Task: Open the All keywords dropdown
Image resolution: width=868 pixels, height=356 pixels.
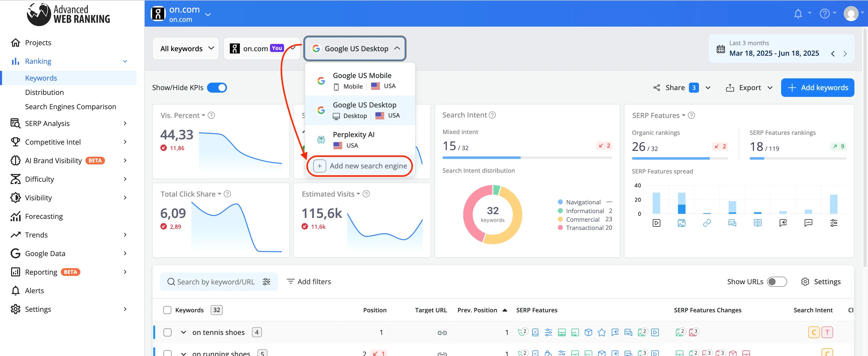Action: (x=186, y=48)
